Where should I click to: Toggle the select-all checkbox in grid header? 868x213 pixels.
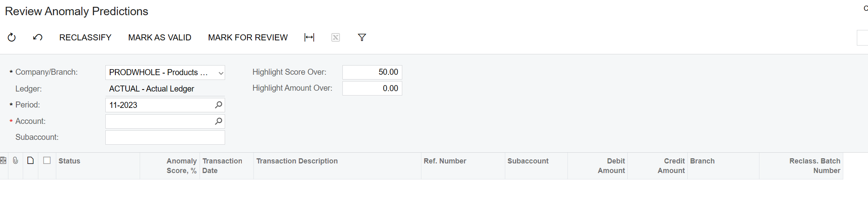coord(47,160)
